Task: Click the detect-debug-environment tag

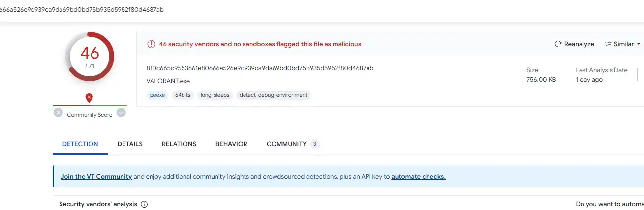Action: tap(273, 95)
